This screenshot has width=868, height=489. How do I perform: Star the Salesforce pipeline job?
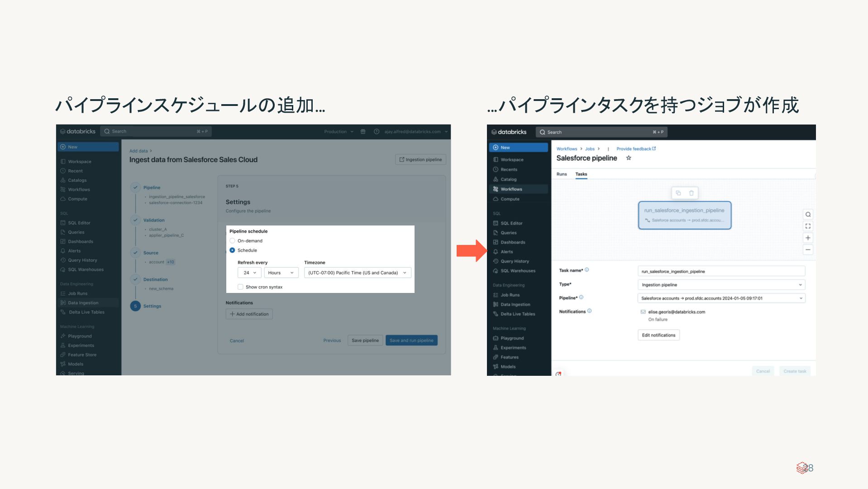pos(629,158)
